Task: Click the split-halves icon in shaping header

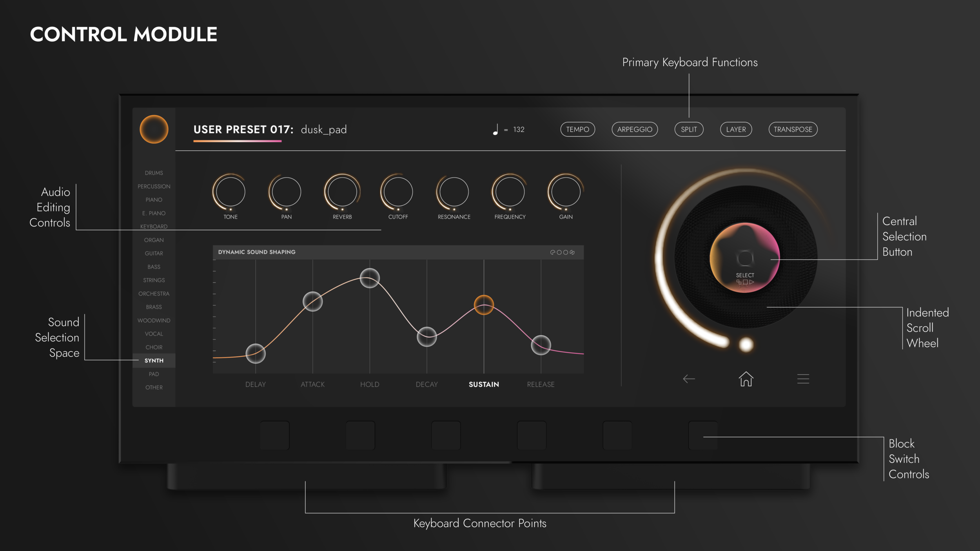Action: tap(572, 252)
